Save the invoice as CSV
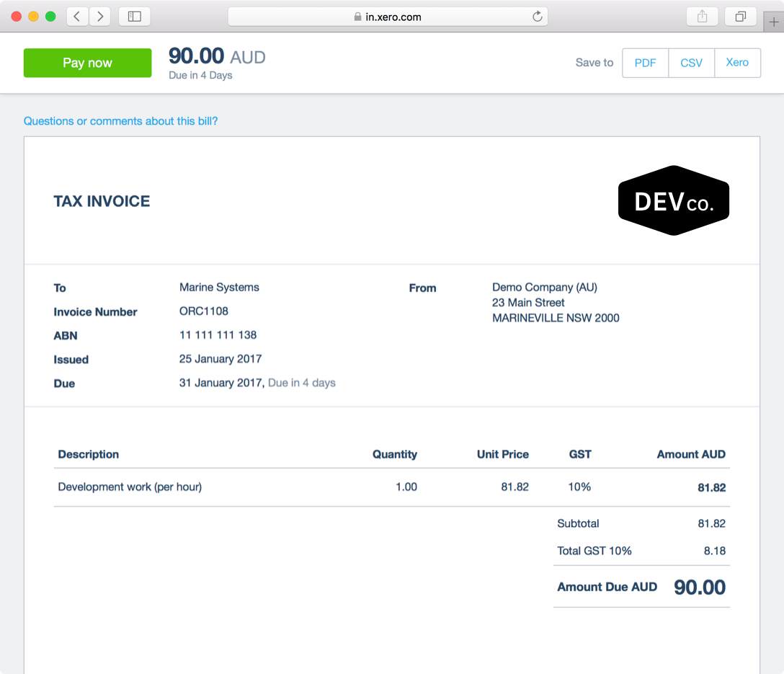Viewport: 784px width, 674px height. (x=691, y=63)
